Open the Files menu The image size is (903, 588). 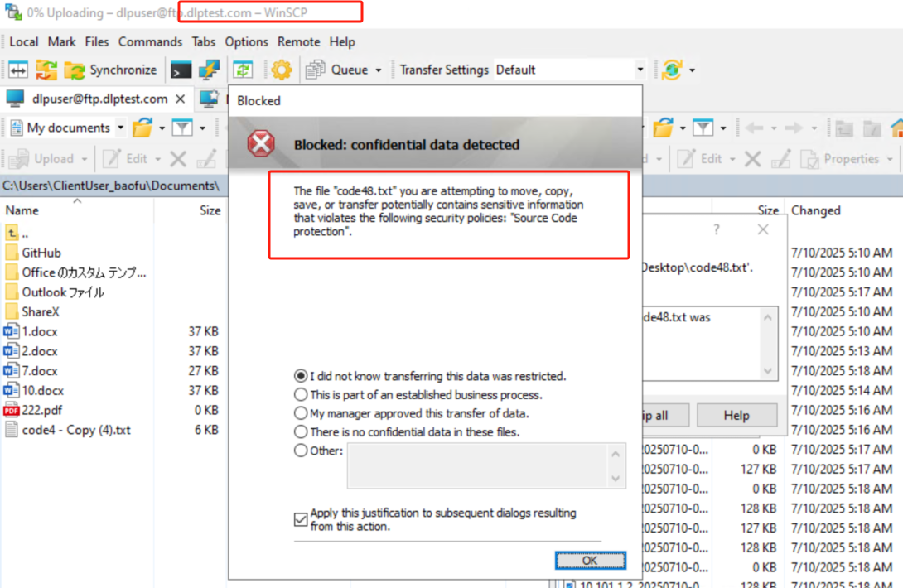(x=97, y=42)
